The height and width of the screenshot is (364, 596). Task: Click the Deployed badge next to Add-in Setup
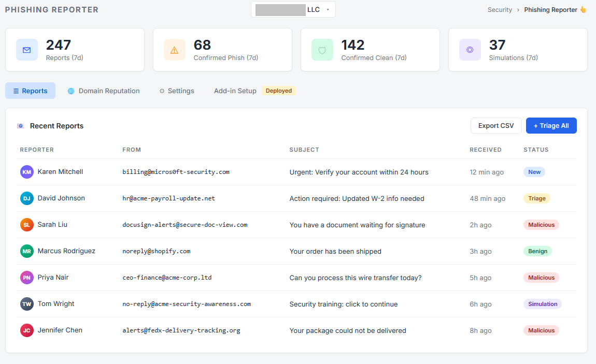tap(279, 91)
